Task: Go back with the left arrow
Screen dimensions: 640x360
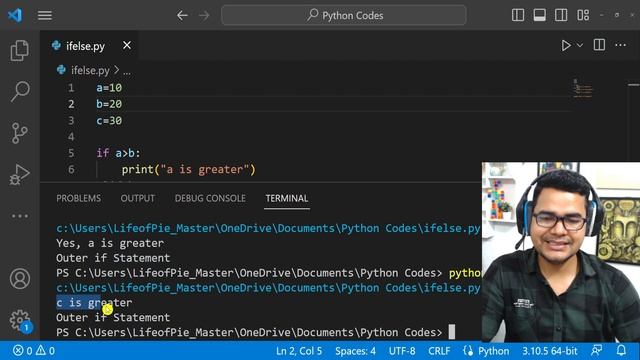Action: click(x=182, y=16)
